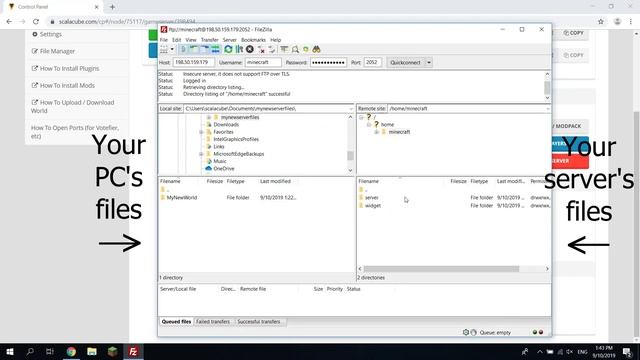Open the Server menu

coord(229,40)
